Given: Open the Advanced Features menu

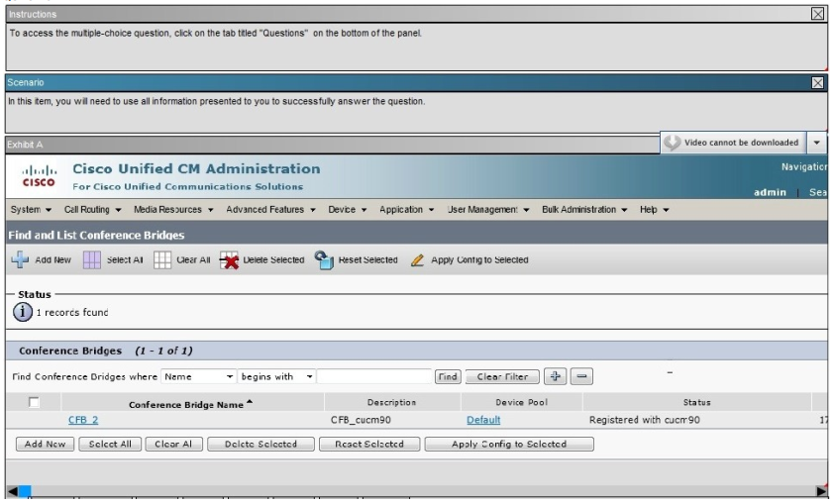Looking at the screenshot, I should (x=270, y=210).
